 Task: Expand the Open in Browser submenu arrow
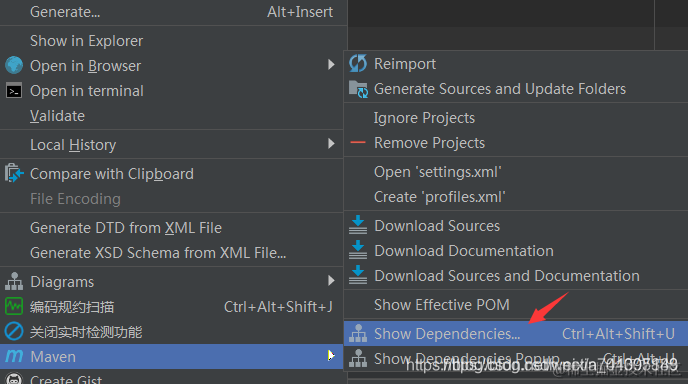[331, 65]
